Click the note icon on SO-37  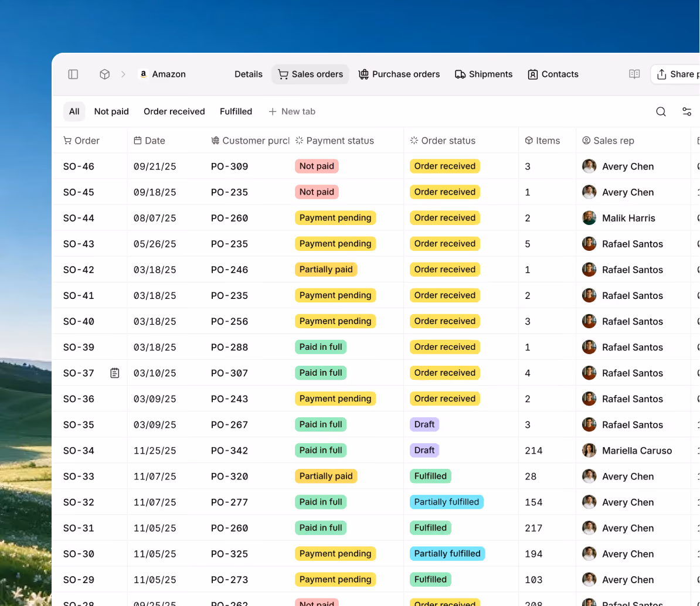click(115, 373)
